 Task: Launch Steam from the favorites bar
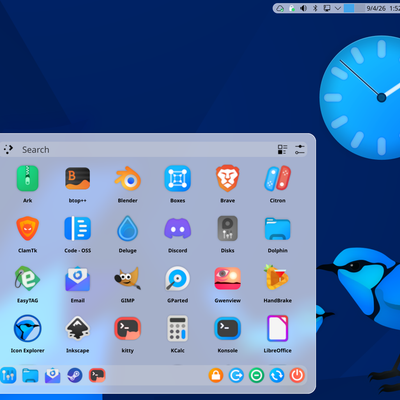click(x=75, y=376)
